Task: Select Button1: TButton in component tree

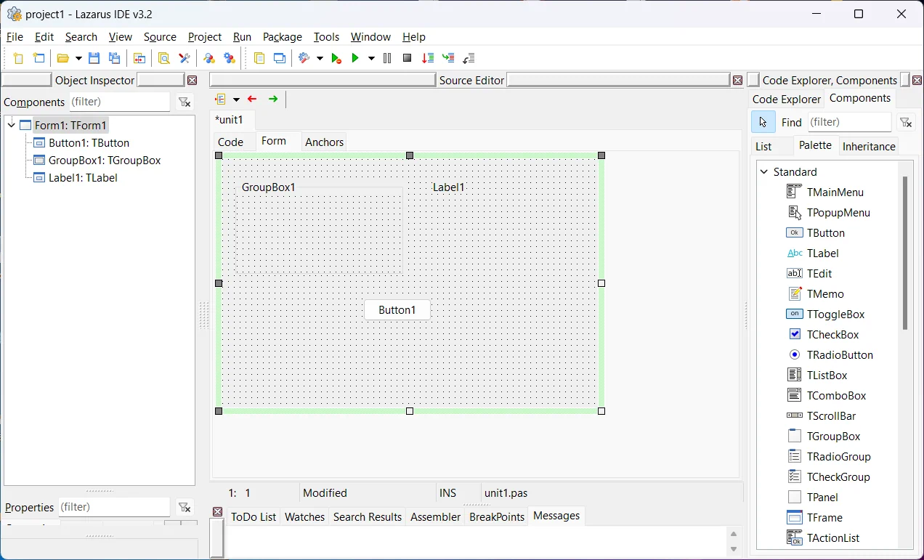Action: (89, 142)
